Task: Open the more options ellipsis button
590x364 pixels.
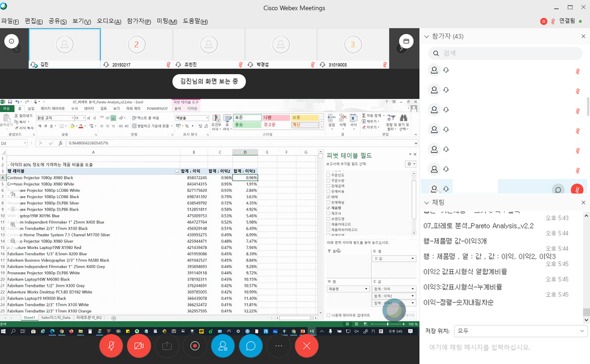Action: [279, 346]
